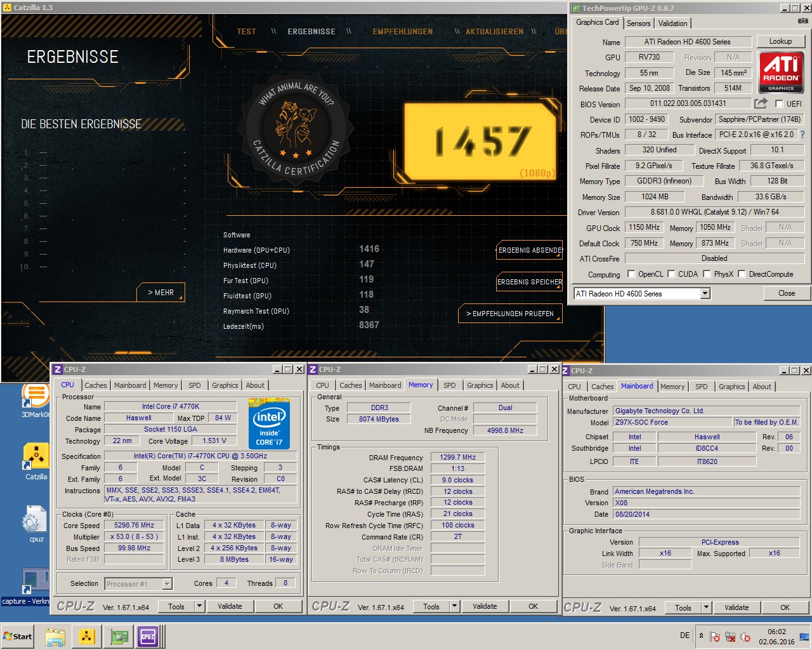Click the DE language indicator
Viewport: 812px width, 650px height.
tap(684, 635)
